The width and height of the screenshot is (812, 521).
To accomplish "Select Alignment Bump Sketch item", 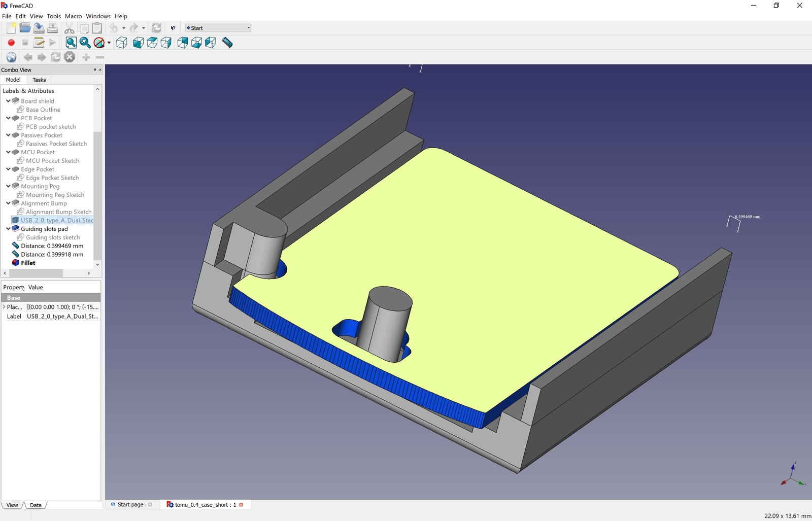I will click(x=58, y=212).
